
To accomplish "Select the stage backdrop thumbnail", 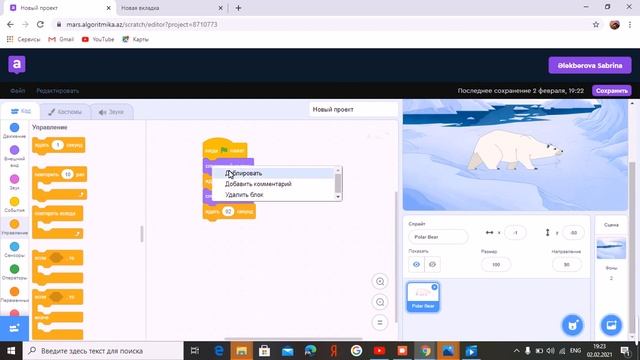I will pos(611,248).
